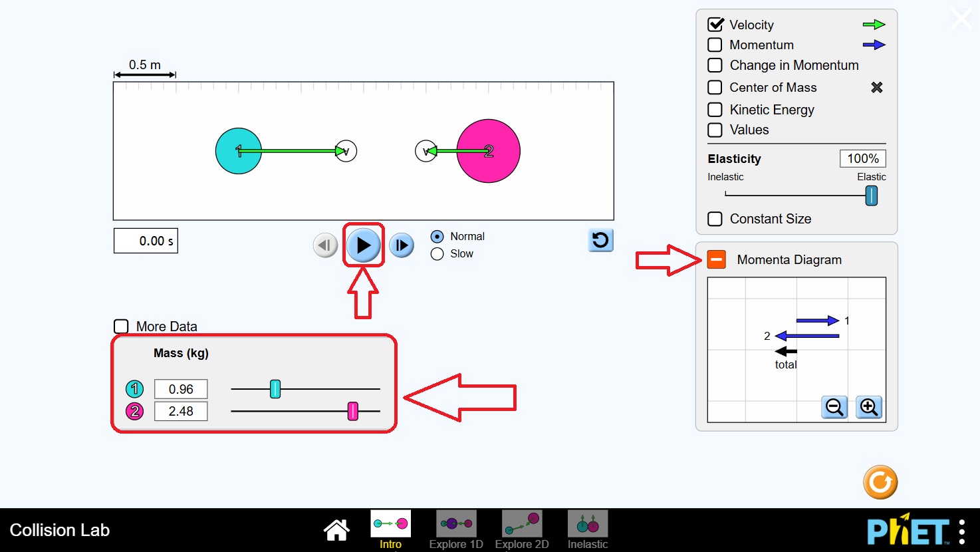Click the elasticity slider thumb
Viewport: 980px width, 552px height.
click(872, 196)
